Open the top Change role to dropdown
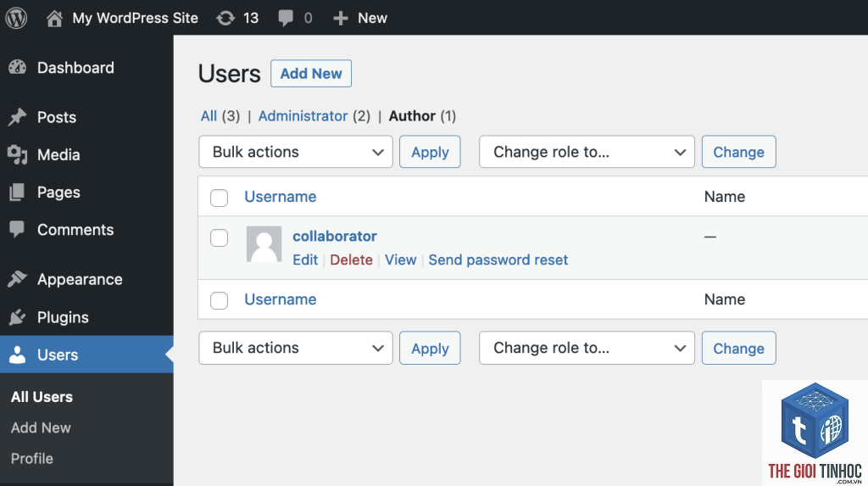This screenshot has width=868, height=486. tap(587, 152)
